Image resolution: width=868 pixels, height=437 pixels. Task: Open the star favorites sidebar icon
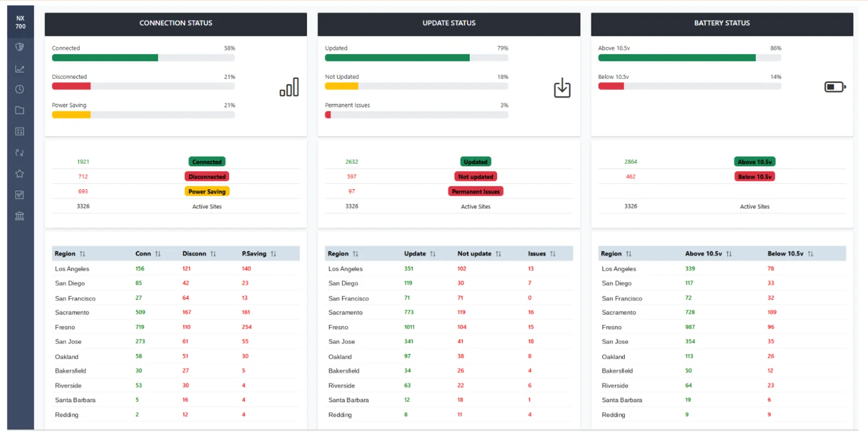[20, 174]
